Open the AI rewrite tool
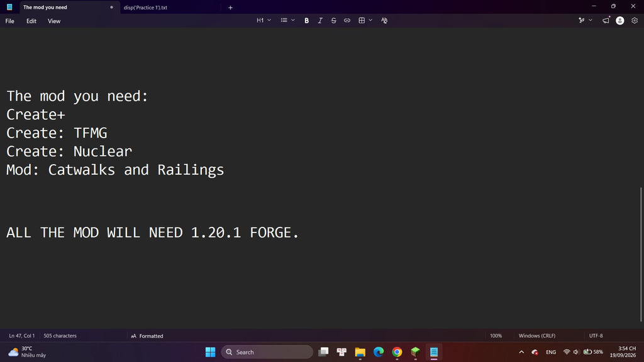 pos(581,21)
